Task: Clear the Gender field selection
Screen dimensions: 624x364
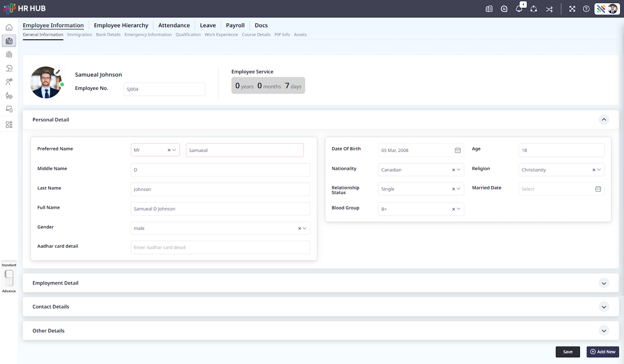Action: click(x=299, y=228)
